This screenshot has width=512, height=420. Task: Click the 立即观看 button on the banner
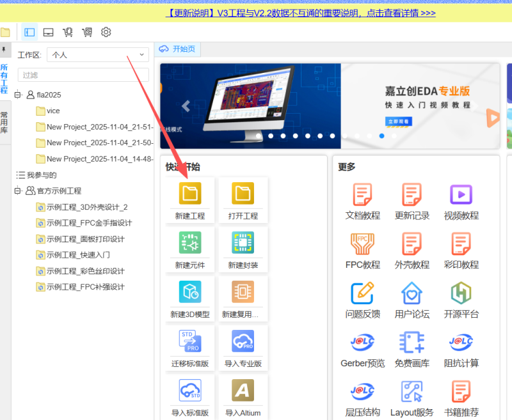[x=398, y=121]
